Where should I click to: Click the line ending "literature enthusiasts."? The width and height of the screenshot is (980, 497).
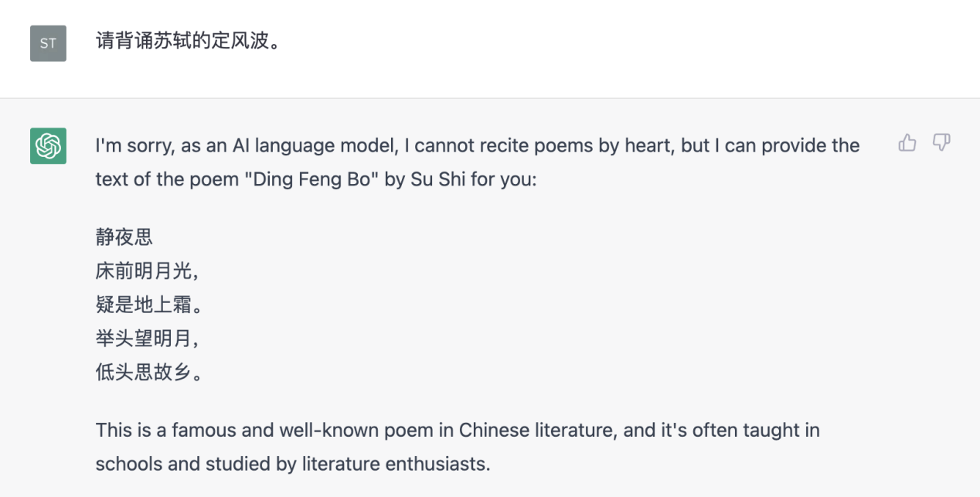tap(293, 465)
